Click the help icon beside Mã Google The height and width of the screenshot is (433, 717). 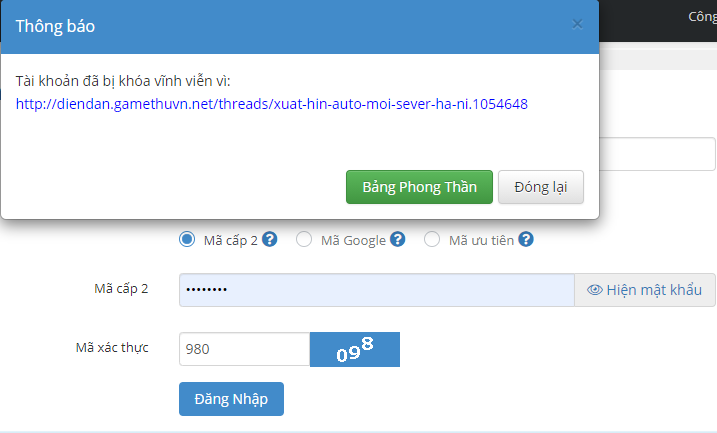pos(398,240)
